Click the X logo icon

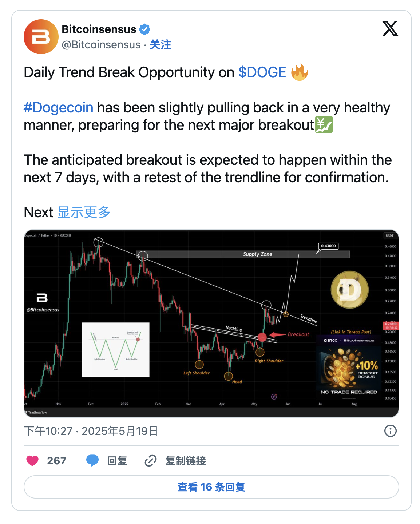pos(390,29)
